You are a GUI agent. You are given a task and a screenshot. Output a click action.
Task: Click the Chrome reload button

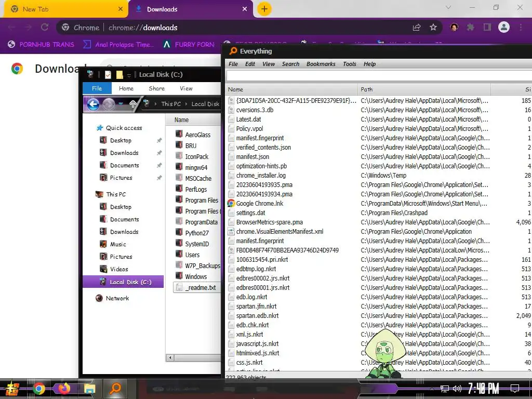pyautogui.click(x=45, y=27)
